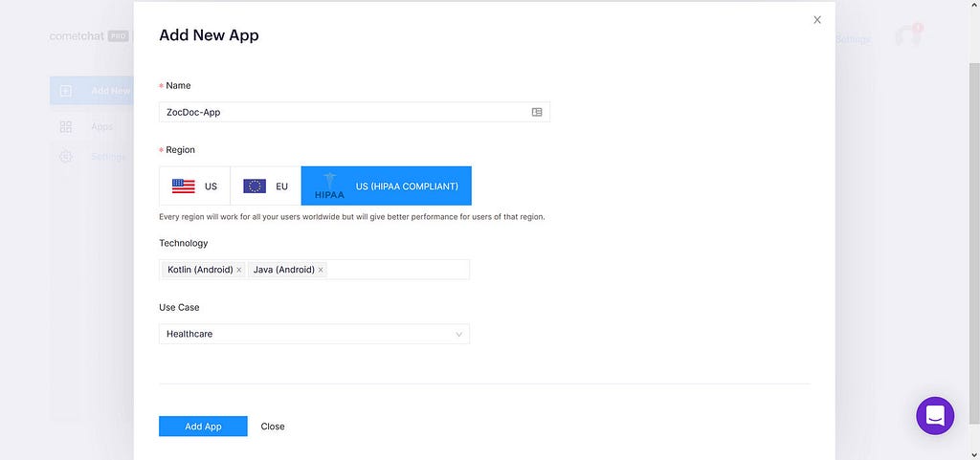Click the Settings link in top header
Screen dimensions: 980x460
[x=853, y=38]
